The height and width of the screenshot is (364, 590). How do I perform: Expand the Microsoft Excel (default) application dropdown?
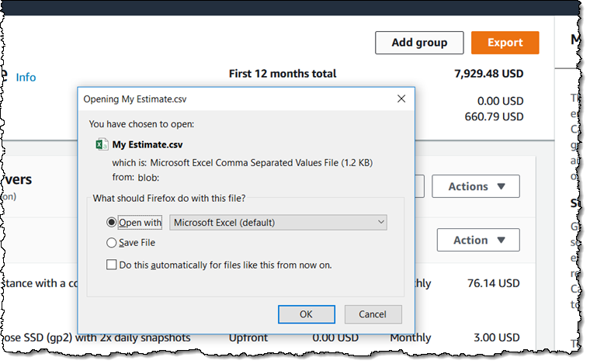coord(278,223)
